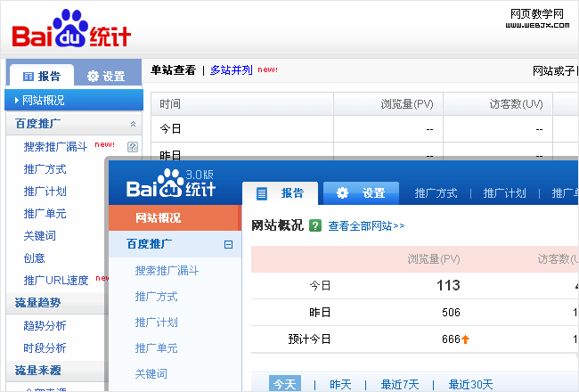Open the 查看全部网站 link
This screenshot has width=579, height=392.
tap(366, 226)
